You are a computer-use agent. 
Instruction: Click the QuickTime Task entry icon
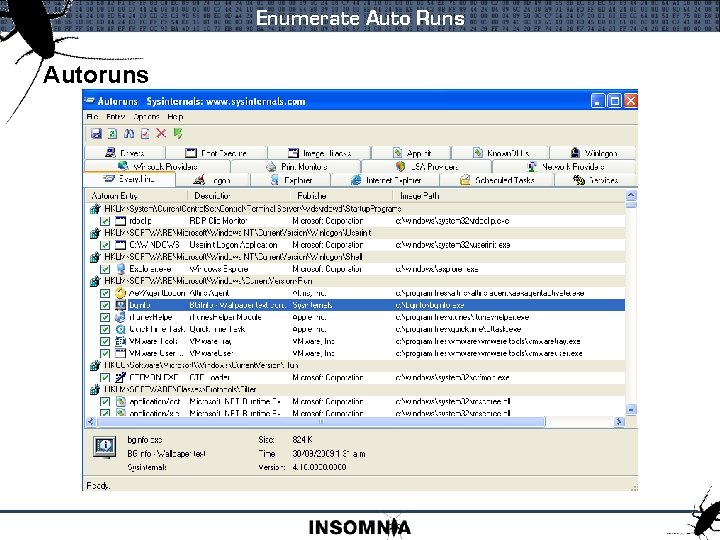120,329
